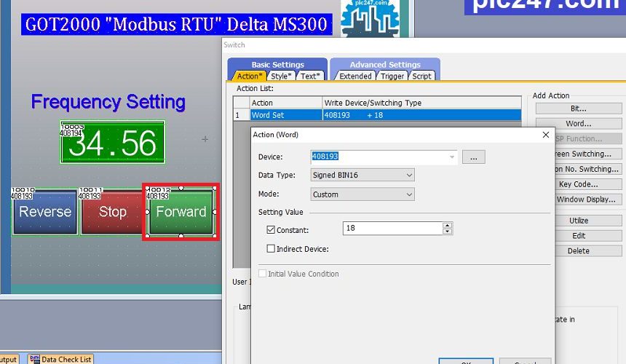Viewport: 626px width, 364px height.
Task: Click the plc247 logo image
Action: point(370,18)
